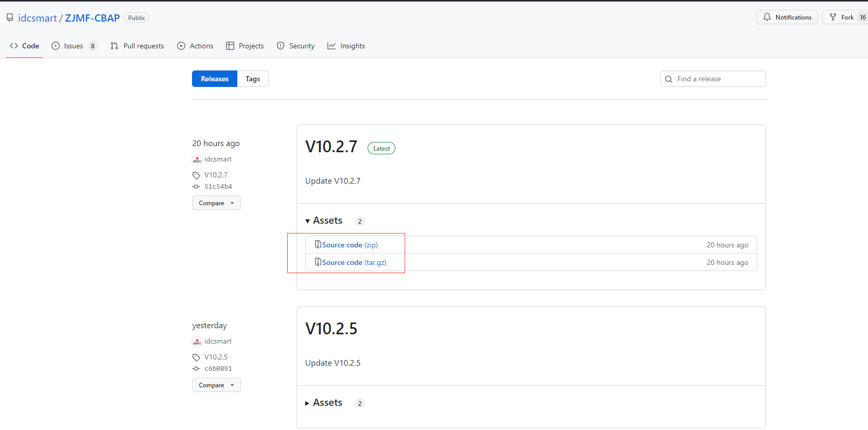Image resolution: width=868 pixels, height=430 pixels.
Task: Click the fork count 16
Action: tap(863, 17)
